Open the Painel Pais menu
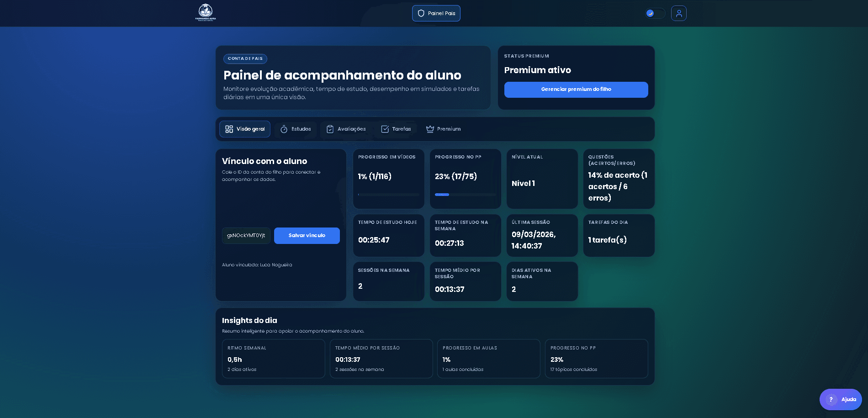Screen dimensions: 868x418 [436, 13]
